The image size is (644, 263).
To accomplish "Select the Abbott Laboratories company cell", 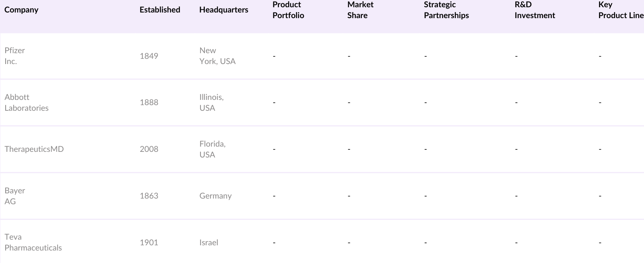I will (27, 103).
